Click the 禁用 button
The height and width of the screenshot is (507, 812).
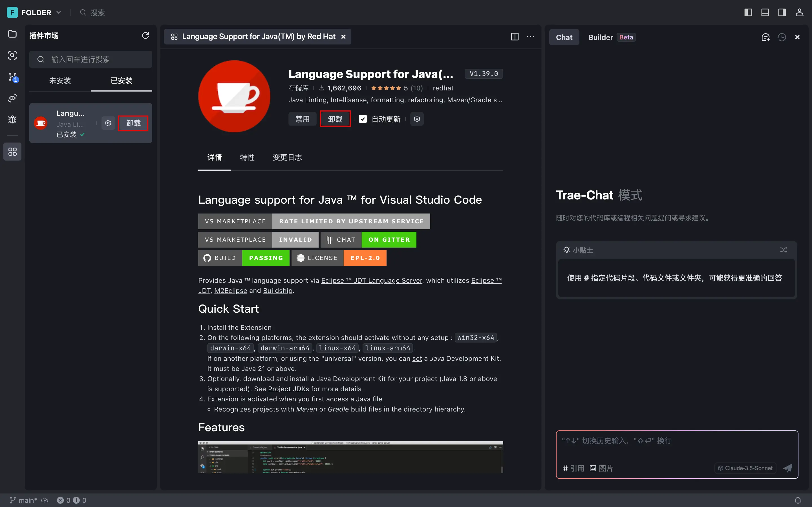point(302,119)
